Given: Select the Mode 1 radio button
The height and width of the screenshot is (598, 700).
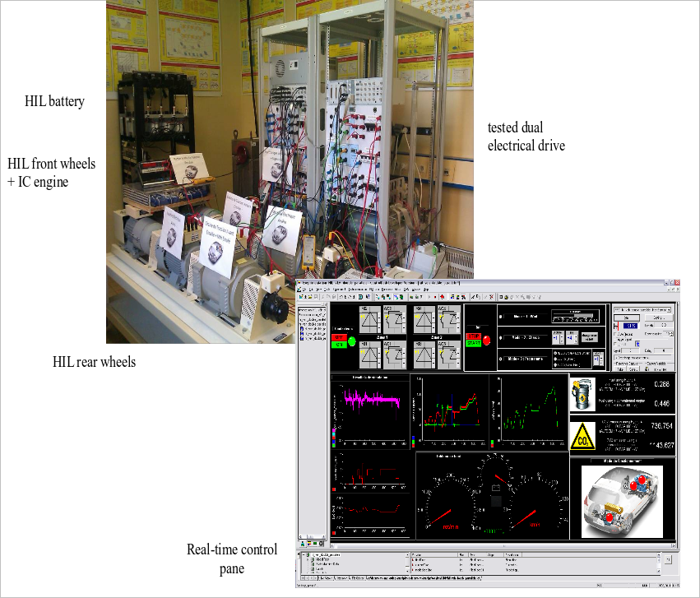Looking at the screenshot, I should coord(501,315).
